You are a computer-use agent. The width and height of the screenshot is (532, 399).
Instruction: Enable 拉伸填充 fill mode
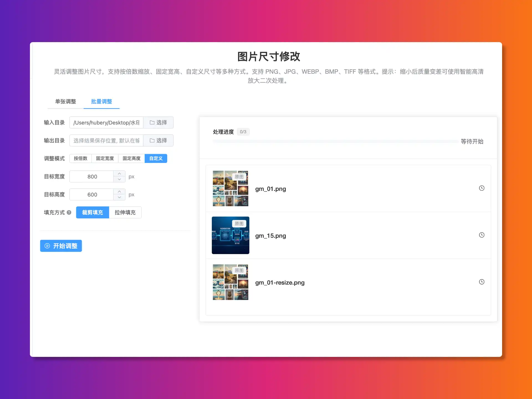click(125, 212)
